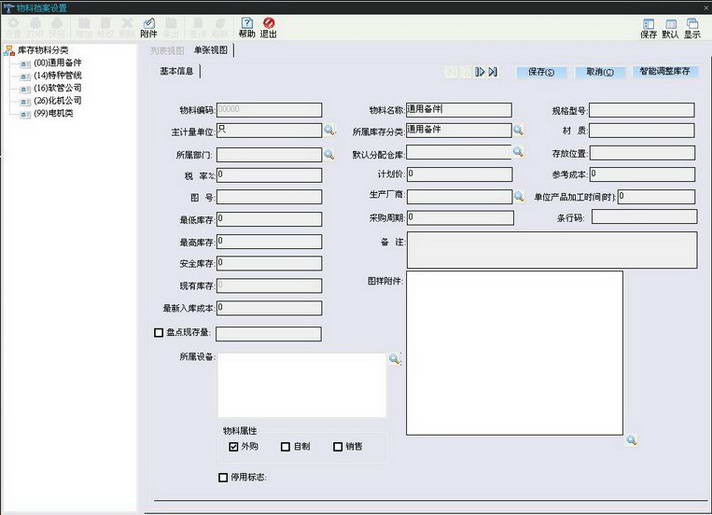The width and height of the screenshot is (712, 515).
Task: Click inside the 图样附件 preview box
Action: pyautogui.click(x=514, y=353)
